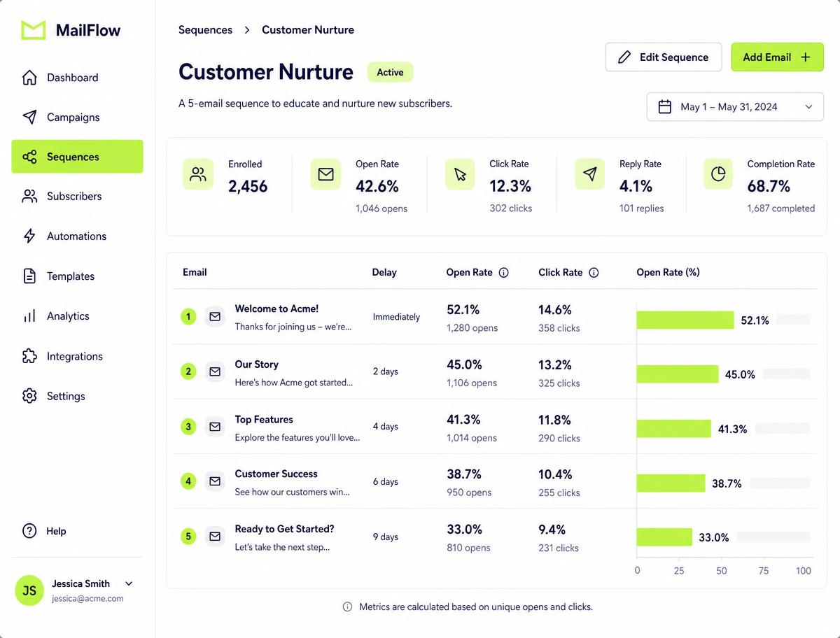Viewport: 840px width, 638px height.
Task: Open the May 1 – May 31, 2024 date dropdown
Action: coord(735,107)
